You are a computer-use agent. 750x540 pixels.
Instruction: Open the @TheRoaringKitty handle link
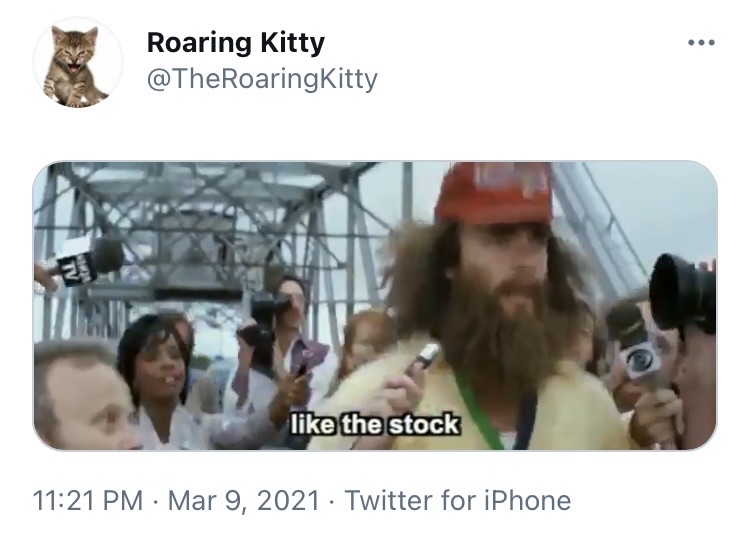coord(262,79)
